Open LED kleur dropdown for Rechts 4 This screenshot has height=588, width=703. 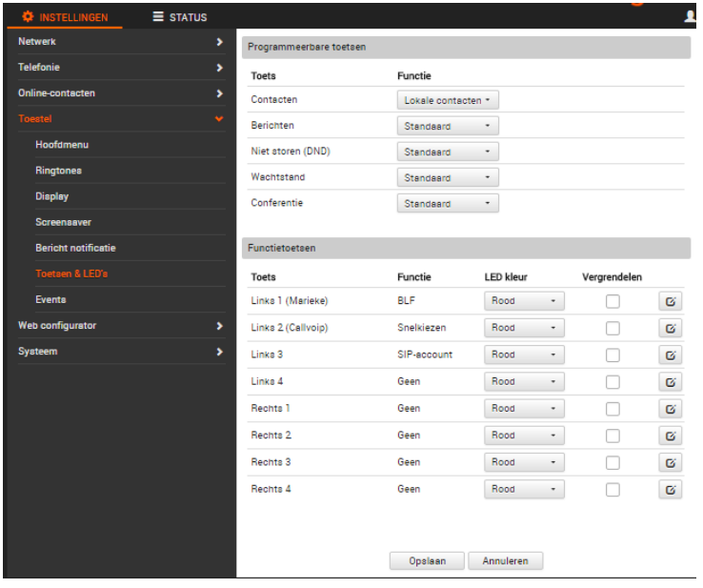(526, 490)
